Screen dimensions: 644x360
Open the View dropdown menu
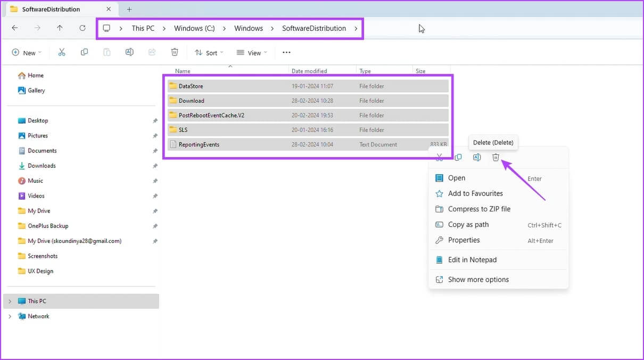(252, 53)
